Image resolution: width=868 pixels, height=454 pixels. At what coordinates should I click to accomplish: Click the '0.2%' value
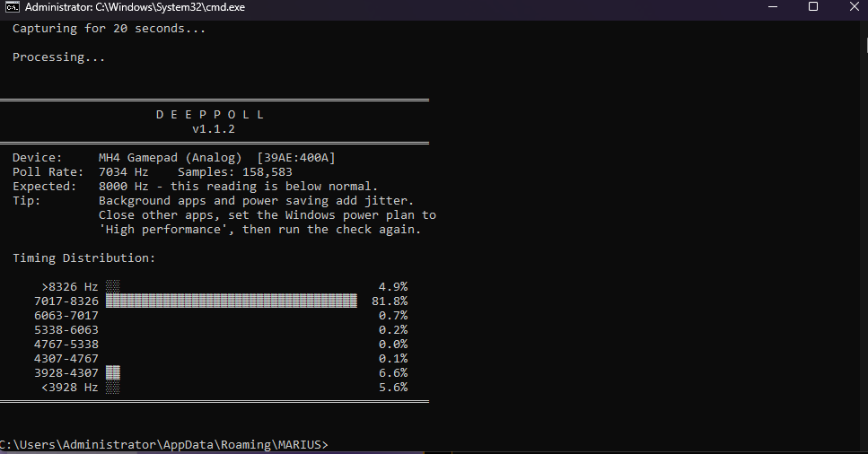click(393, 330)
